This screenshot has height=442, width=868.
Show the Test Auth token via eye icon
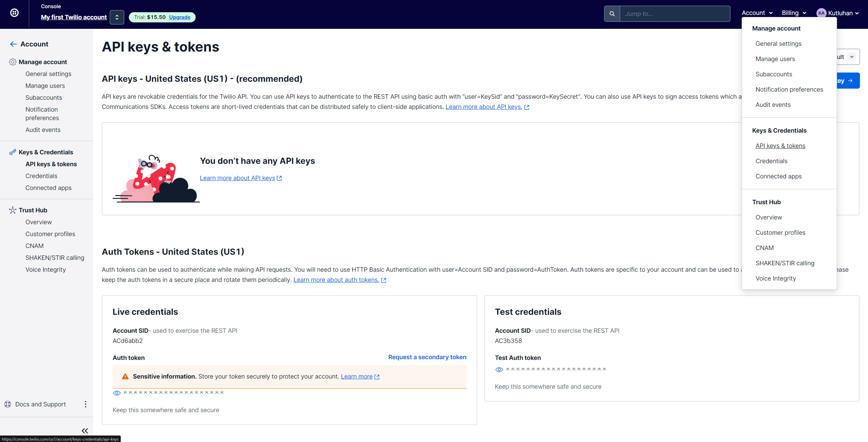[499, 369]
